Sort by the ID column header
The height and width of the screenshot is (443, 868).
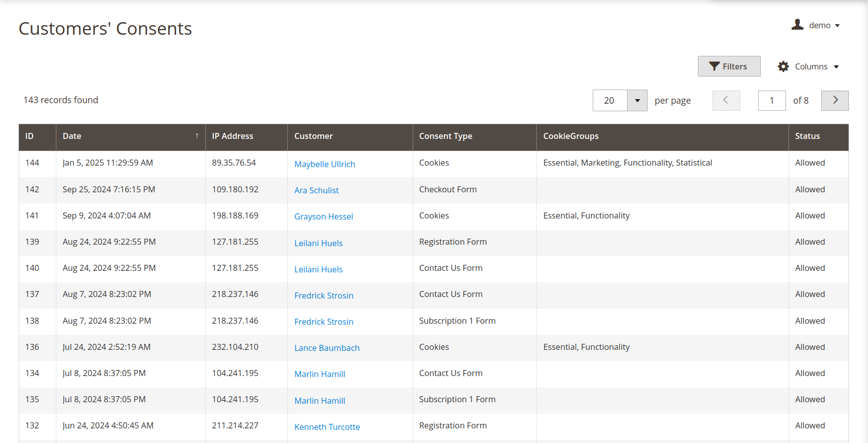click(30, 136)
